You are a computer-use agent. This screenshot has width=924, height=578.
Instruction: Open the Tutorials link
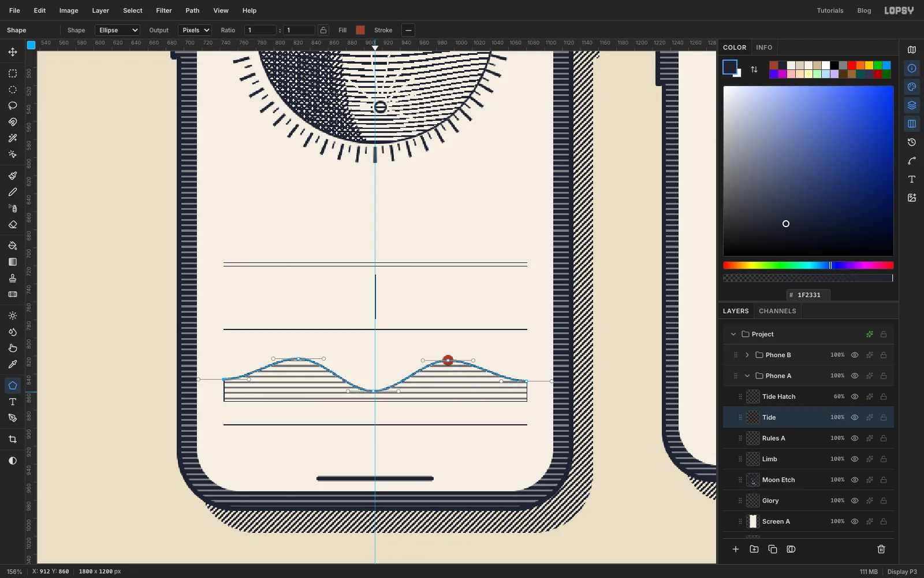click(830, 10)
